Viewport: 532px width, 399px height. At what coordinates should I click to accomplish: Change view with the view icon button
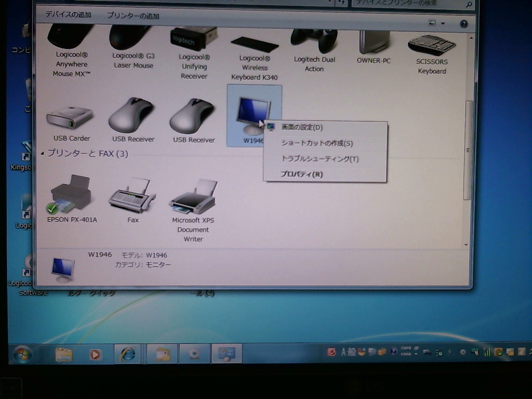coord(432,23)
